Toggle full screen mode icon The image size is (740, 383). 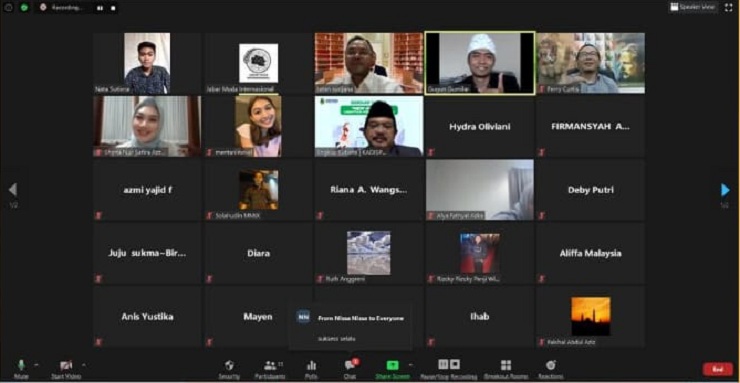728,8
